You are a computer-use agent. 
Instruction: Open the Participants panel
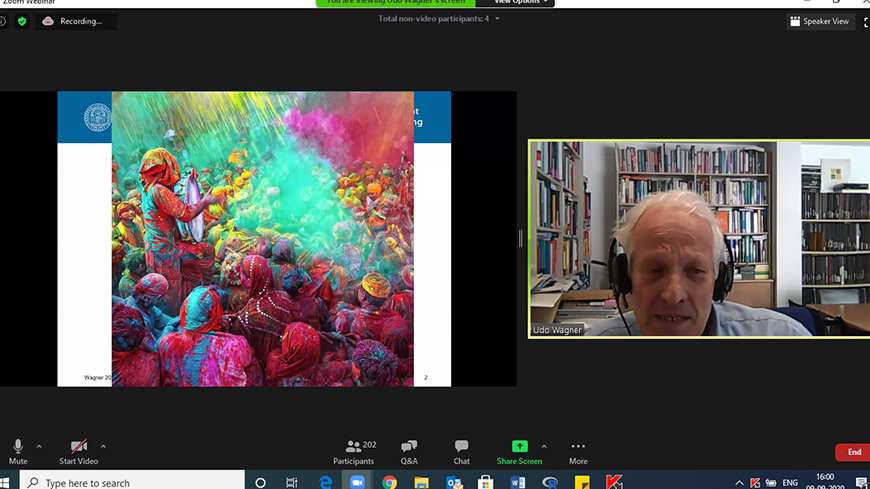353,451
